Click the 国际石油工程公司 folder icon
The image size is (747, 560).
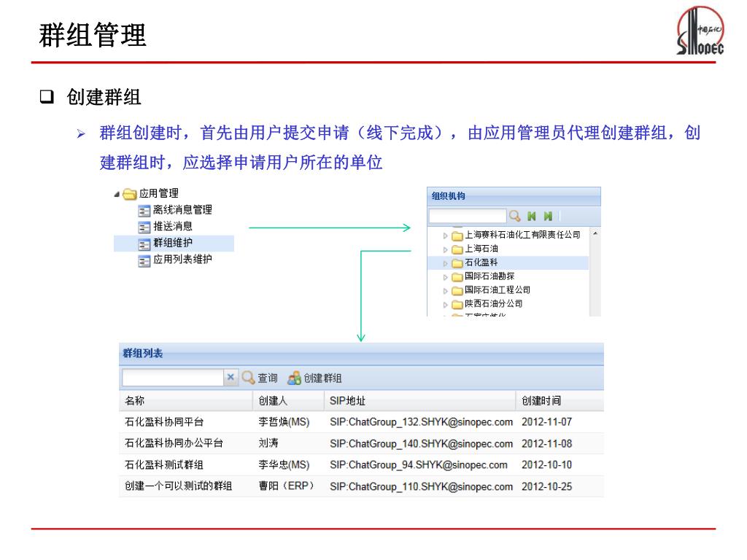point(457,290)
